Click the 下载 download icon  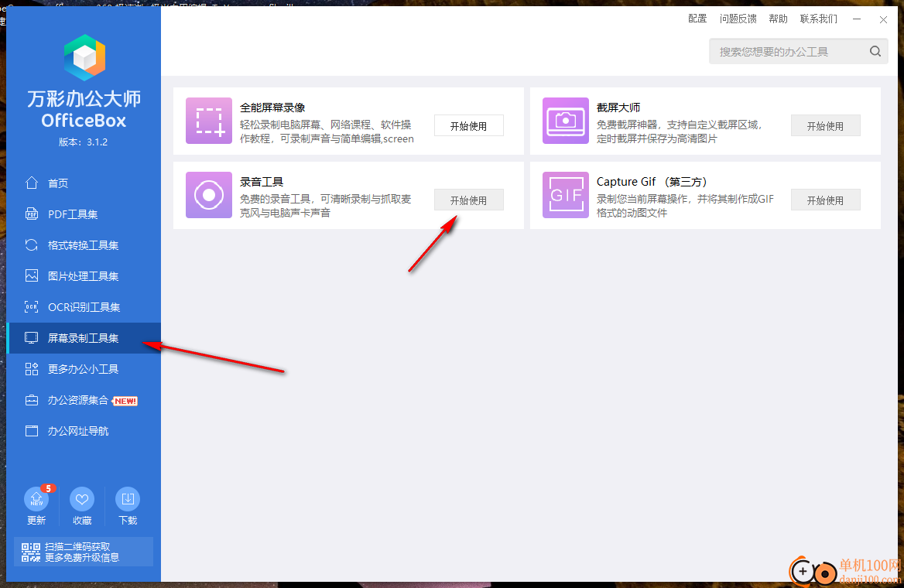click(128, 499)
